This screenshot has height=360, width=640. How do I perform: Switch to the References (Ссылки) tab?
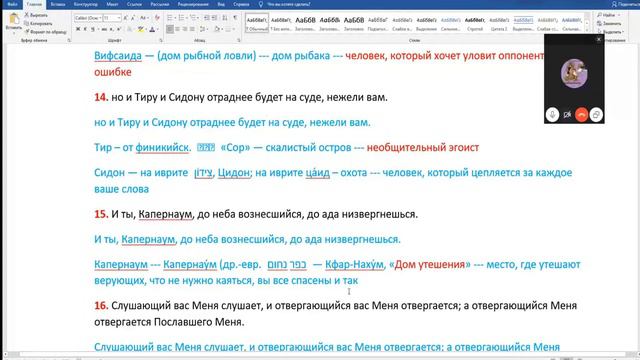(x=134, y=4)
